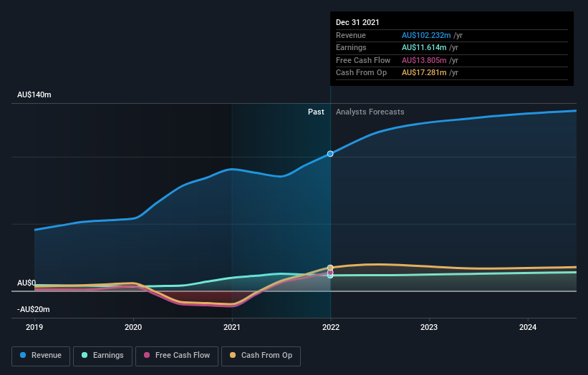The width and height of the screenshot is (588, 375).
Task: Toggle the Revenue legend series
Action: 41,356
